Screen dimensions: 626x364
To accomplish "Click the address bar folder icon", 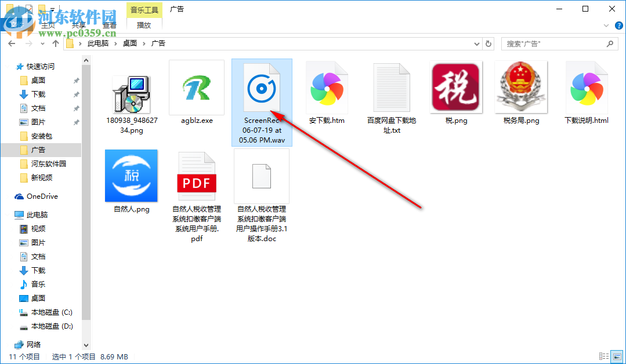I will coord(70,43).
